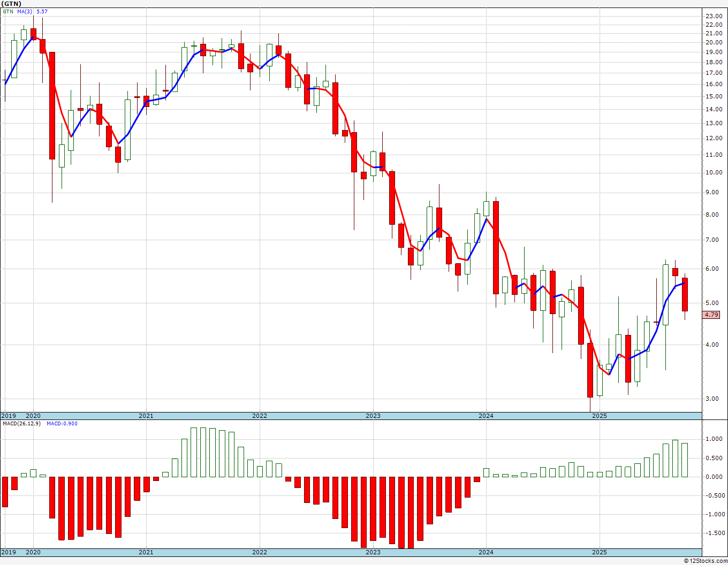The width and height of the screenshot is (728, 565).
Task: Select 2021 on the price chart timeline
Action: pyautogui.click(x=146, y=416)
